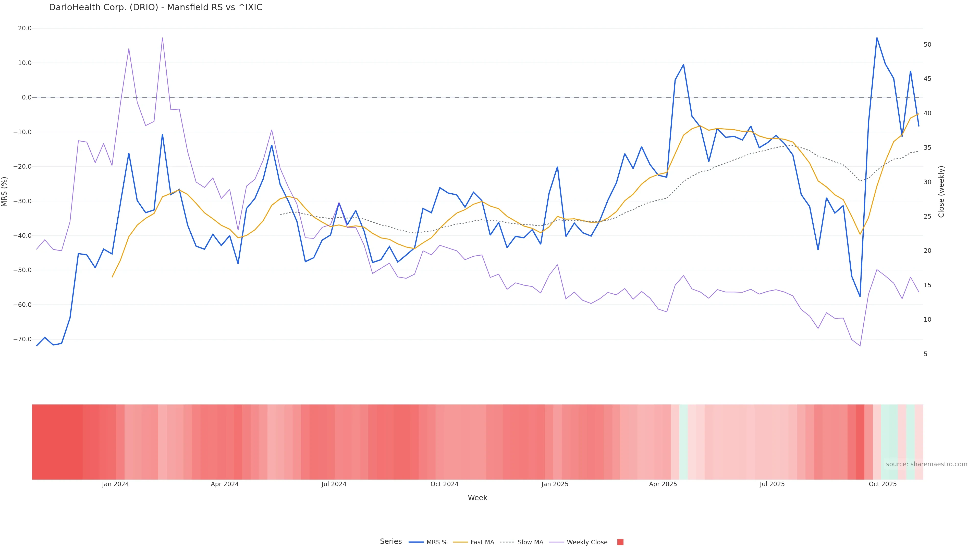
Task: Click the Series legend title
Action: click(391, 542)
